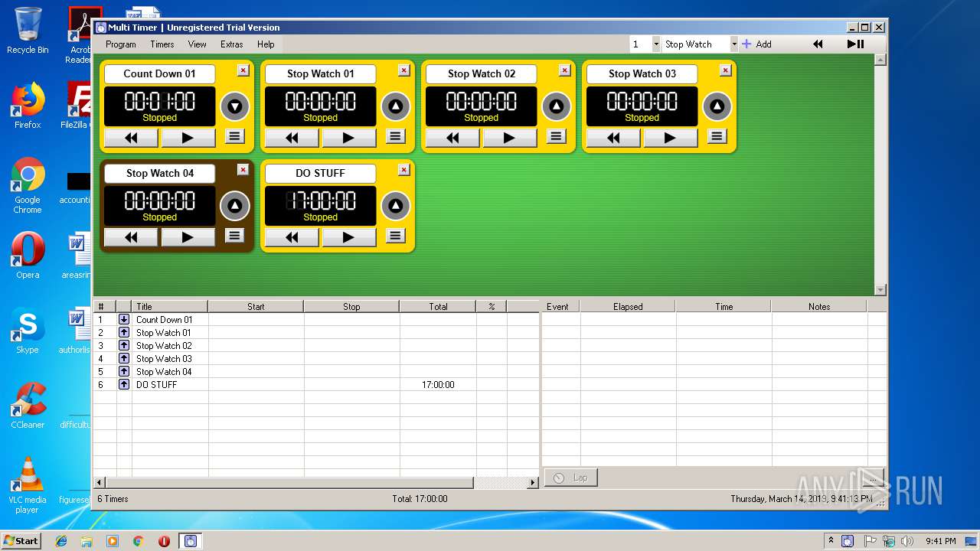This screenshot has height=551, width=980.
Task: Select the Count Down 01 title field
Action: tap(159, 74)
